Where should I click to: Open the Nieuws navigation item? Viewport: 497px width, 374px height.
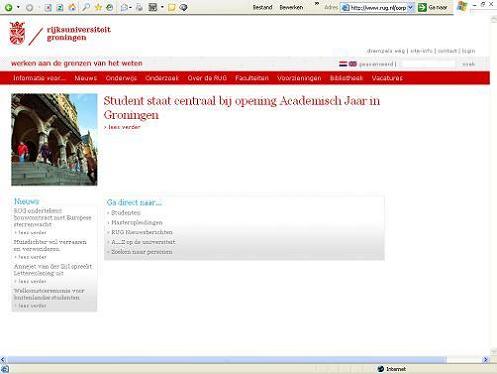click(x=86, y=78)
